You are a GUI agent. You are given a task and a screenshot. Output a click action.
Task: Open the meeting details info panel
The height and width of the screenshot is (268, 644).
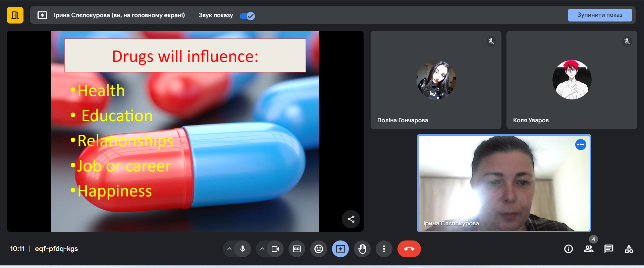tap(569, 249)
